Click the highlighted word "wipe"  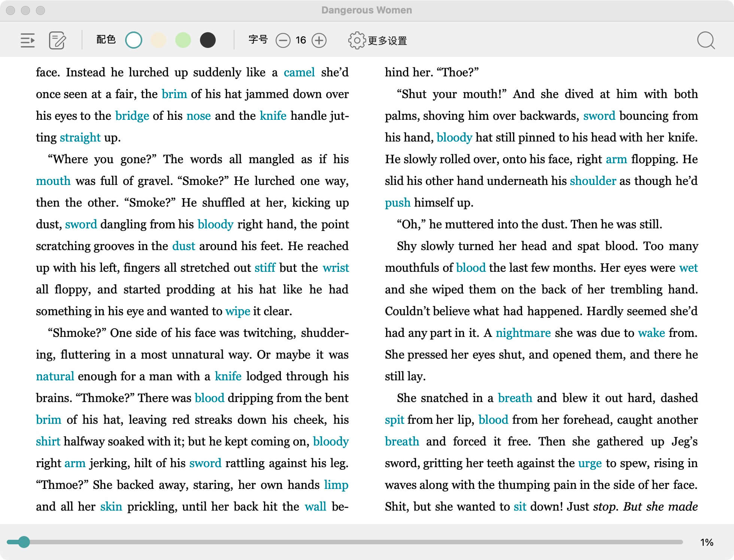coord(238,311)
